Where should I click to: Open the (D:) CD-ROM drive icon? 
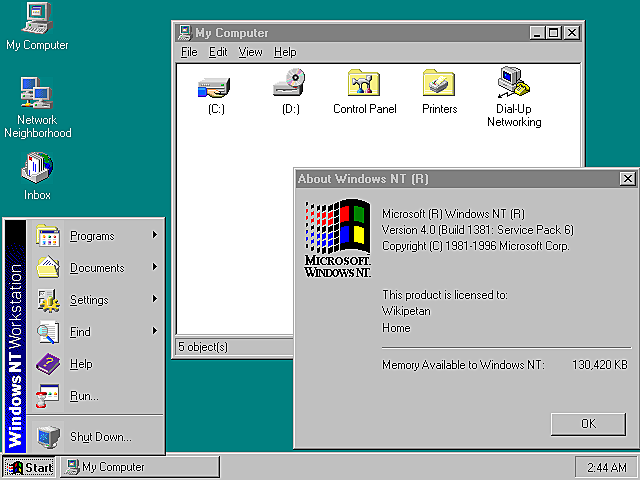coord(289,83)
